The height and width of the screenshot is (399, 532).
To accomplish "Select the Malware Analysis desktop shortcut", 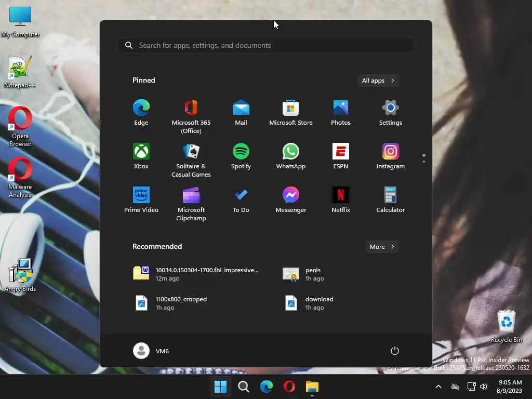I will 20,178.
